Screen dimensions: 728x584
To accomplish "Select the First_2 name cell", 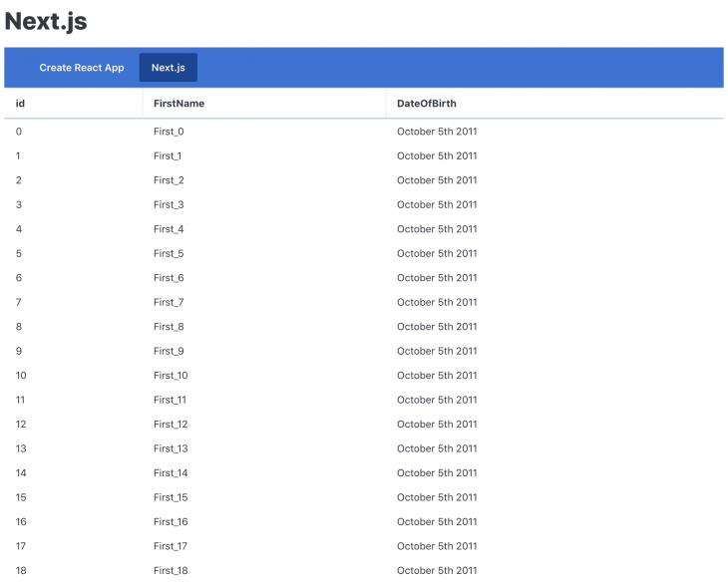I will [x=169, y=180].
